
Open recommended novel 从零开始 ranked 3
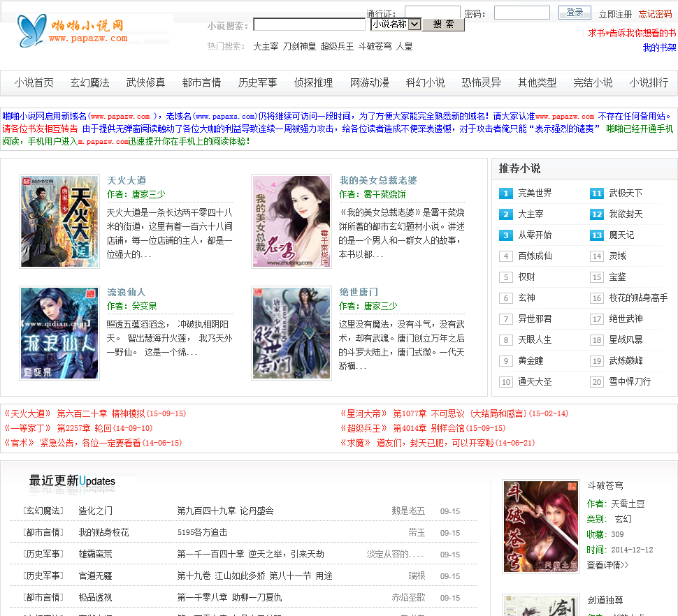pos(535,235)
